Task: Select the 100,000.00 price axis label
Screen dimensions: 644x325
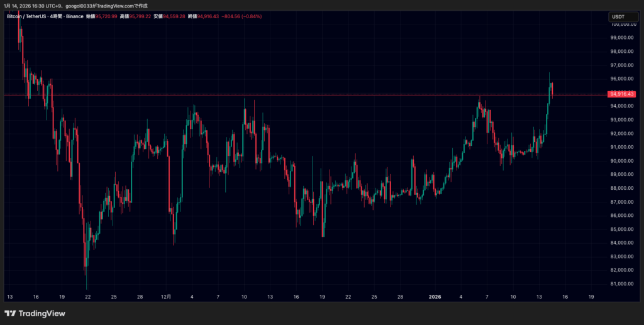Action: [x=621, y=25]
